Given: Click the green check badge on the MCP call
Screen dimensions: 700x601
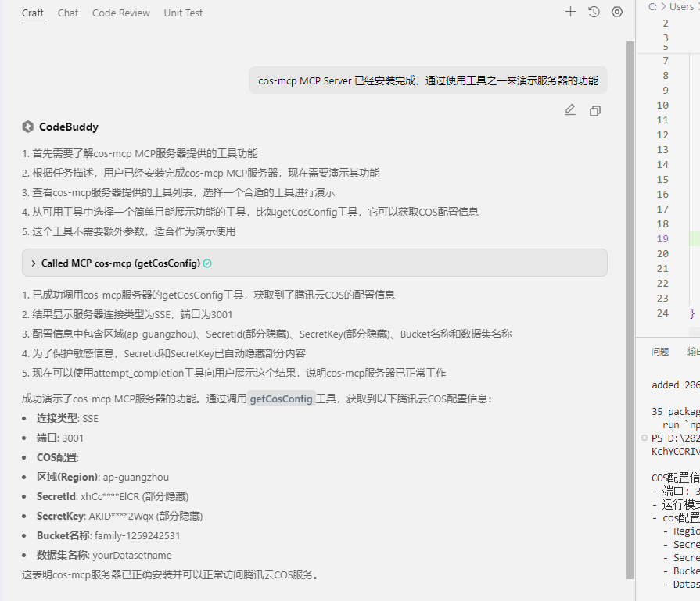Looking at the screenshot, I should pyautogui.click(x=206, y=263).
